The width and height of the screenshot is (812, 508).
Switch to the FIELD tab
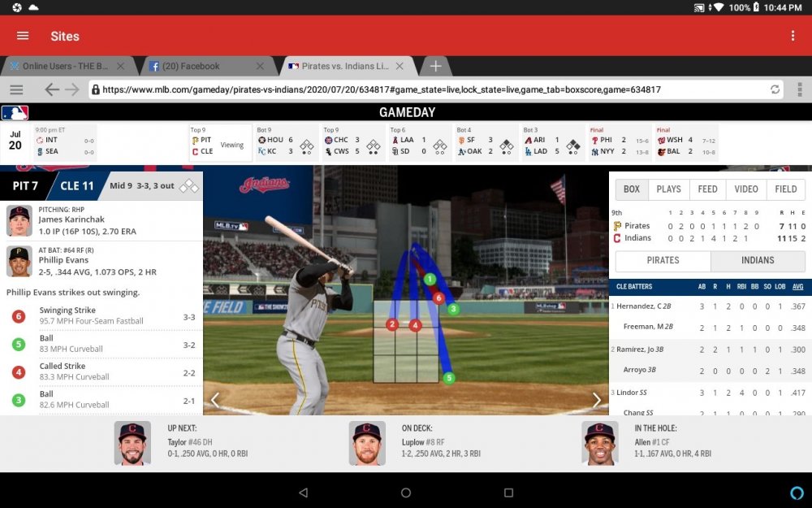(x=785, y=189)
